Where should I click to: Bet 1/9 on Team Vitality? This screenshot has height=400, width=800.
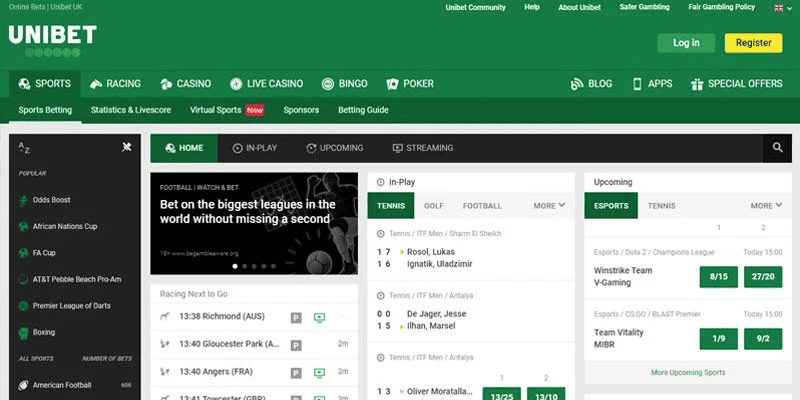click(718, 339)
